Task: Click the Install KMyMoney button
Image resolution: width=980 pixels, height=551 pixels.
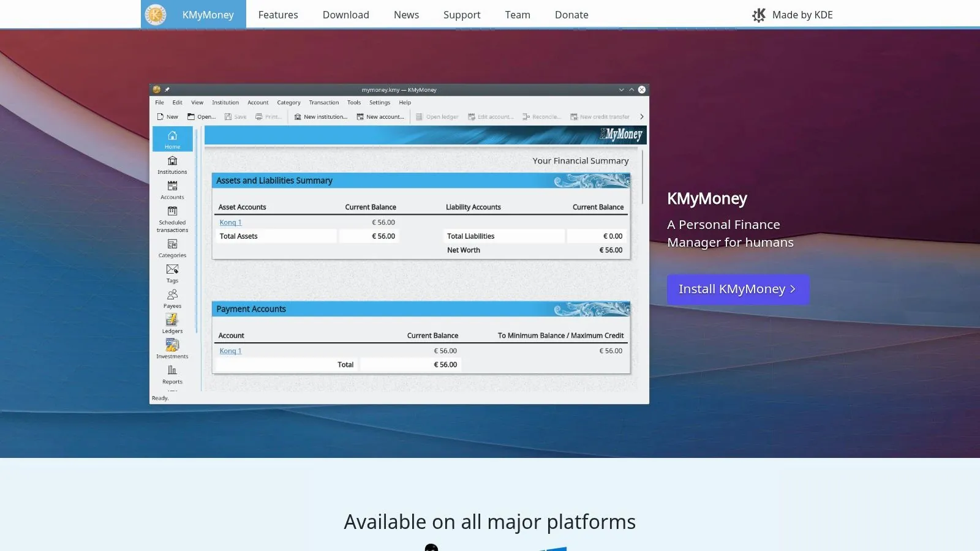Action: coord(737,290)
